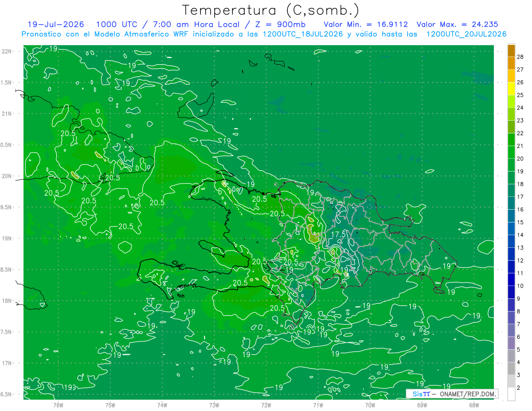Click the colorbar scale label '15'
Viewport: 532px width, 411px height.
point(520,222)
